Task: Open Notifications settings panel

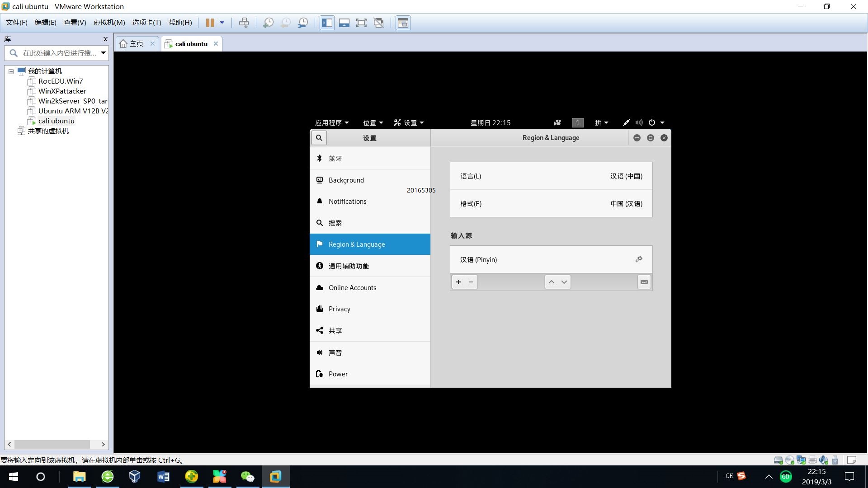Action: pos(370,202)
